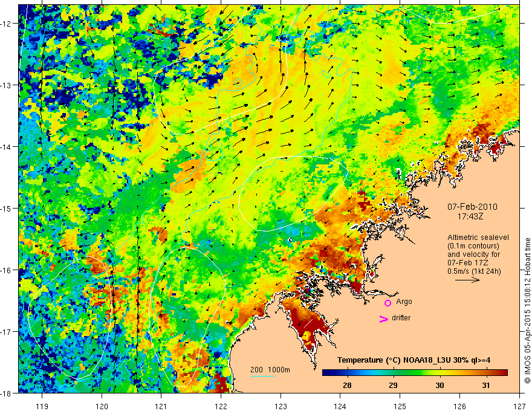The height and width of the screenshot is (411, 532).
Task: Click longitude axis label 124
Action: [x=340, y=406]
